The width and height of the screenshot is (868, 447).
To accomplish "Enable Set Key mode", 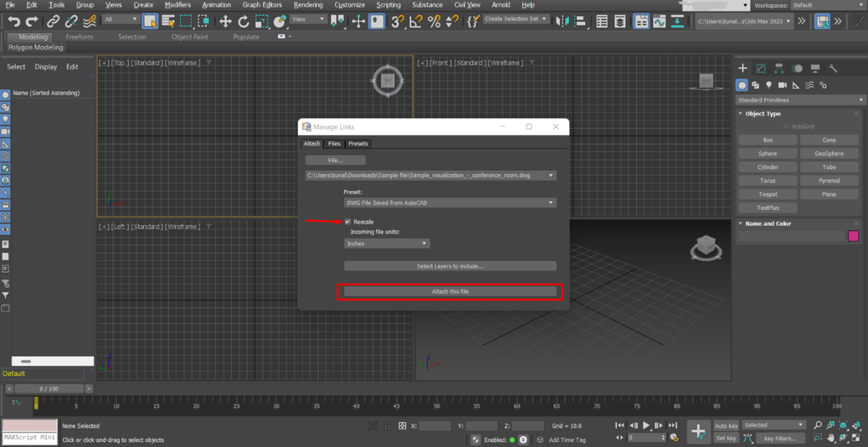I will click(x=726, y=437).
